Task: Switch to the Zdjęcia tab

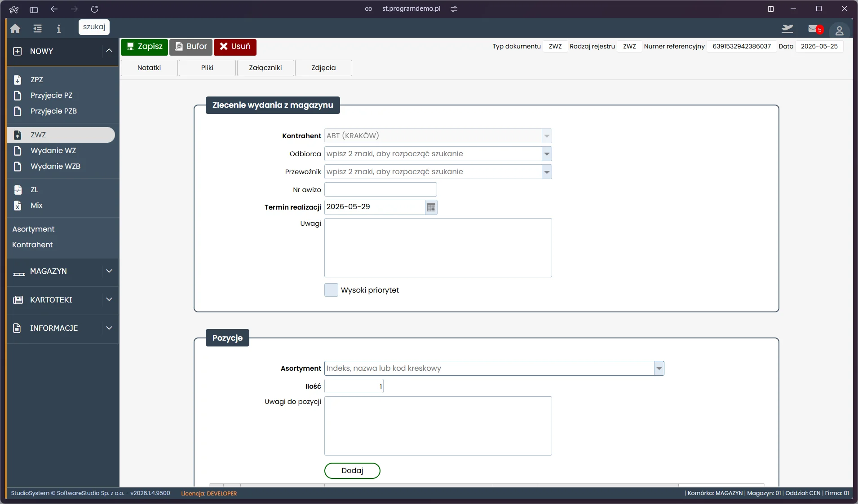Action: tap(323, 68)
